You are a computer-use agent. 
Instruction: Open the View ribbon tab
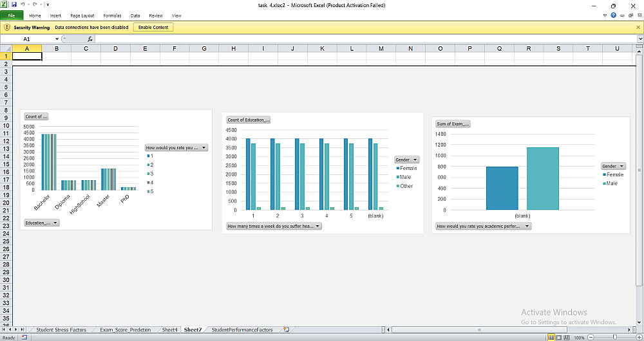(x=176, y=15)
